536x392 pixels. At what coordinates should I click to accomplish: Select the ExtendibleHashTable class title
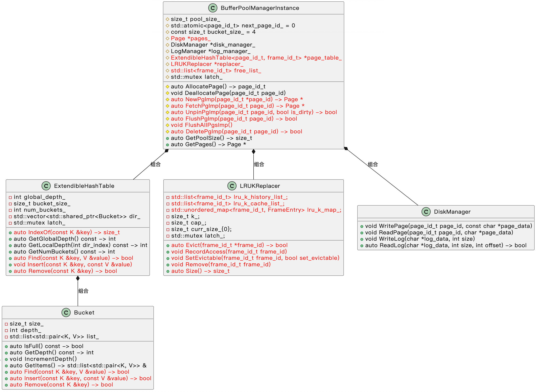pos(84,186)
